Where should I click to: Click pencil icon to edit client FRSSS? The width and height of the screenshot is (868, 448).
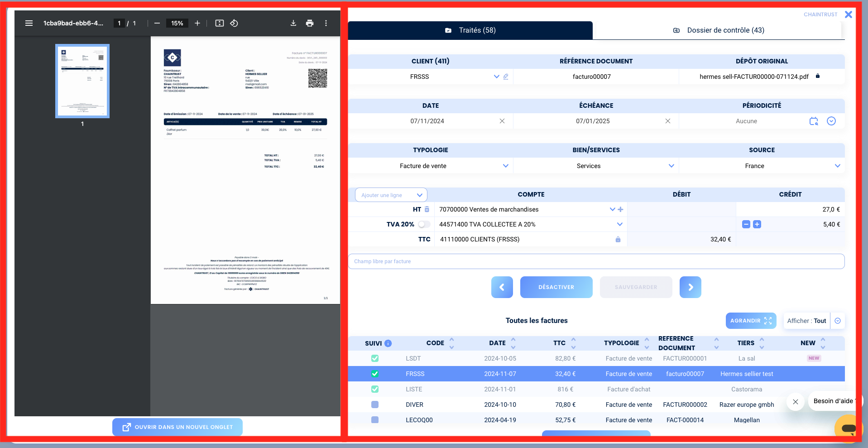click(x=506, y=77)
